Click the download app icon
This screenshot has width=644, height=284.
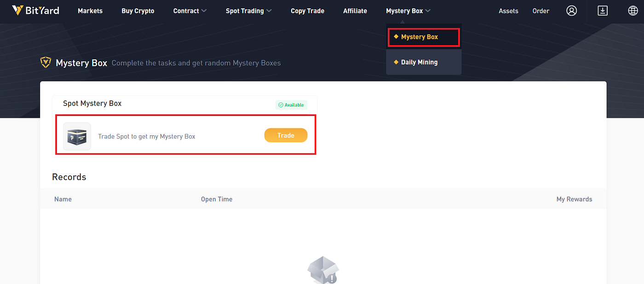(x=602, y=11)
